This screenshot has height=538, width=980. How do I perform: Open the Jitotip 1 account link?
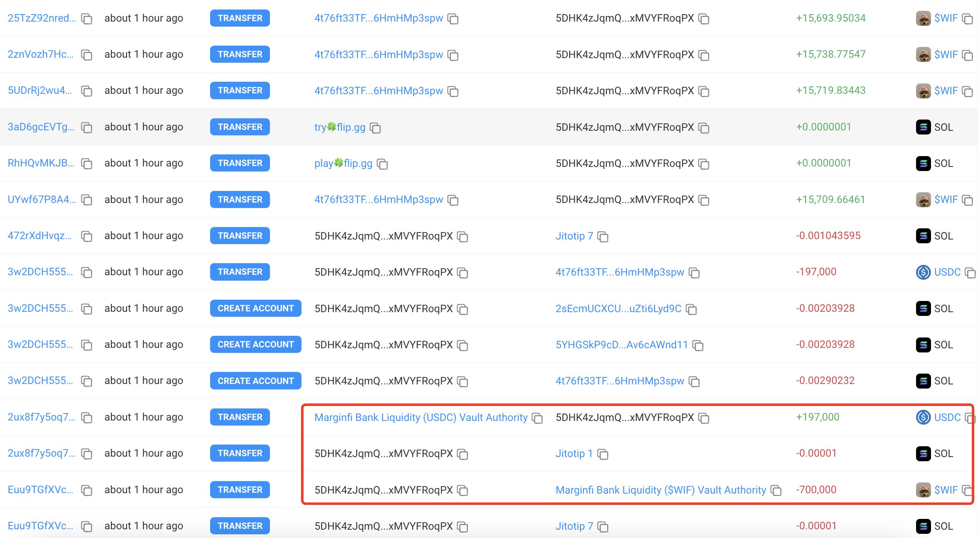click(x=574, y=453)
